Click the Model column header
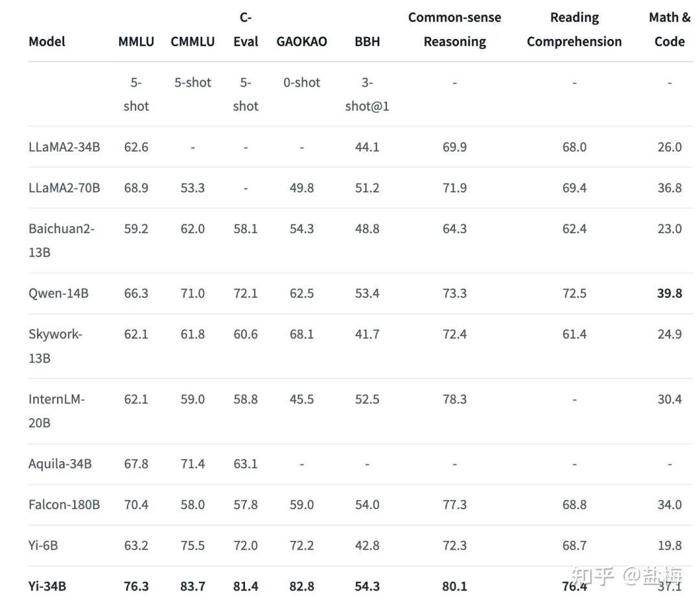The width and height of the screenshot is (700, 605). click(47, 41)
